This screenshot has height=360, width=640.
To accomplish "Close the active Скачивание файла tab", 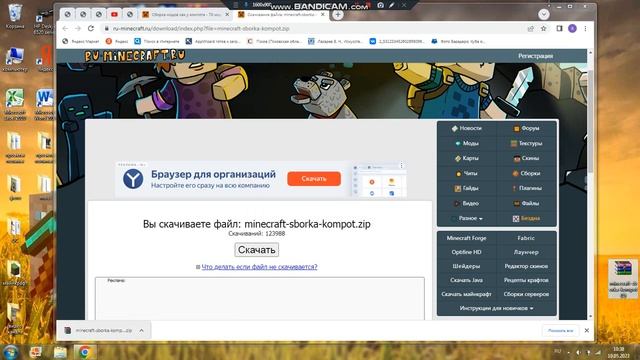I will [x=323, y=15].
